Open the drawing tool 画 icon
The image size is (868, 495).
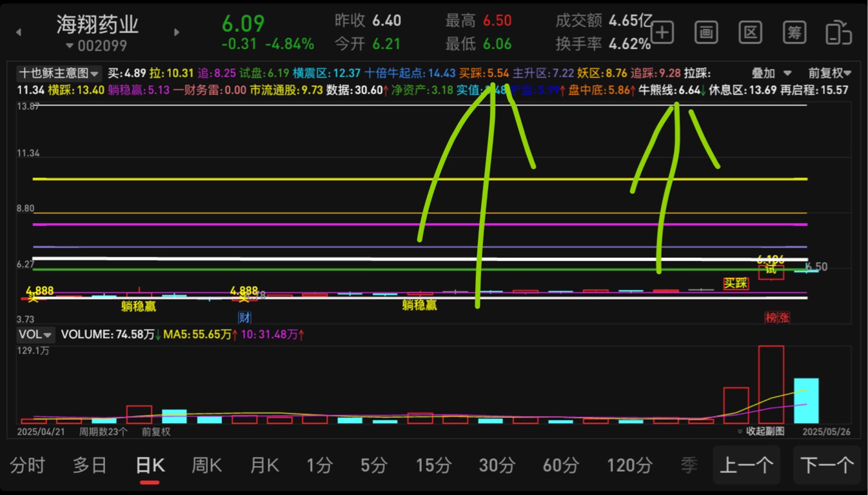point(707,33)
